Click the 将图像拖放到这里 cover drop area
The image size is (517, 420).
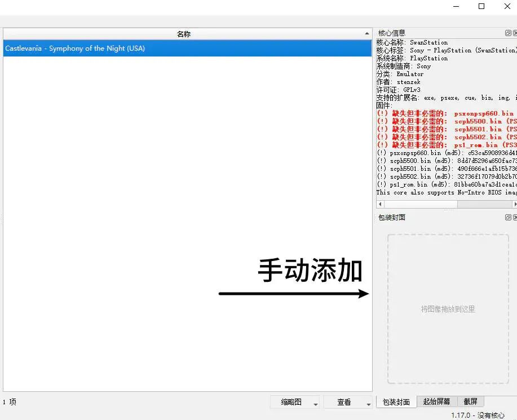[447, 309]
